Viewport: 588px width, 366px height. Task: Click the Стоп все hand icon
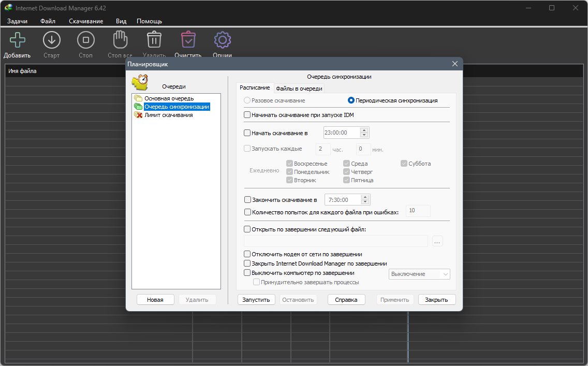pyautogui.click(x=120, y=40)
